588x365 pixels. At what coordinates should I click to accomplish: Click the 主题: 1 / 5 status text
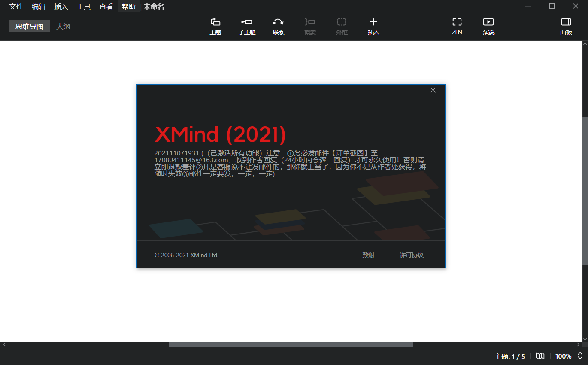point(510,356)
